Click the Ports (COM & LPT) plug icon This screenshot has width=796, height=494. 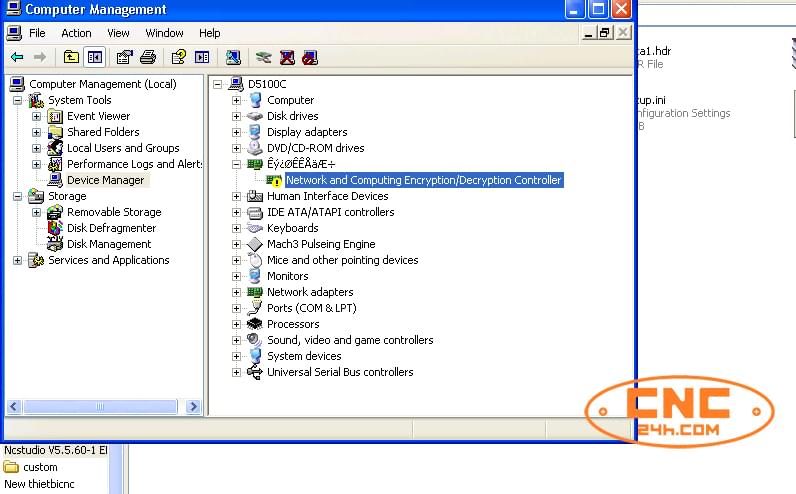pos(254,308)
